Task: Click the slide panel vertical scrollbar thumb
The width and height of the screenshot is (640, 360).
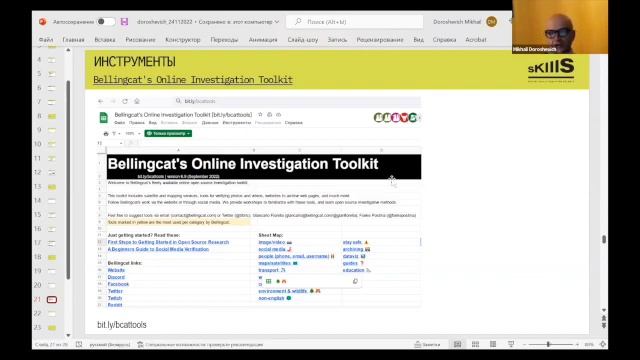Action: [x=68, y=180]
